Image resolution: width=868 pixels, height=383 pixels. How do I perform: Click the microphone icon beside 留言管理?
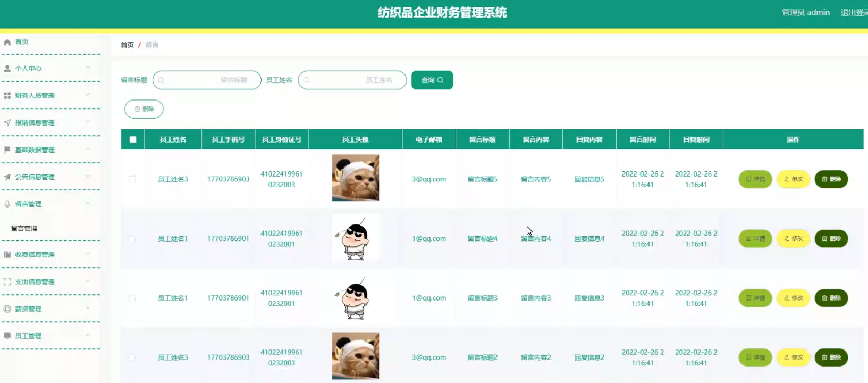(x=7, y=204)
